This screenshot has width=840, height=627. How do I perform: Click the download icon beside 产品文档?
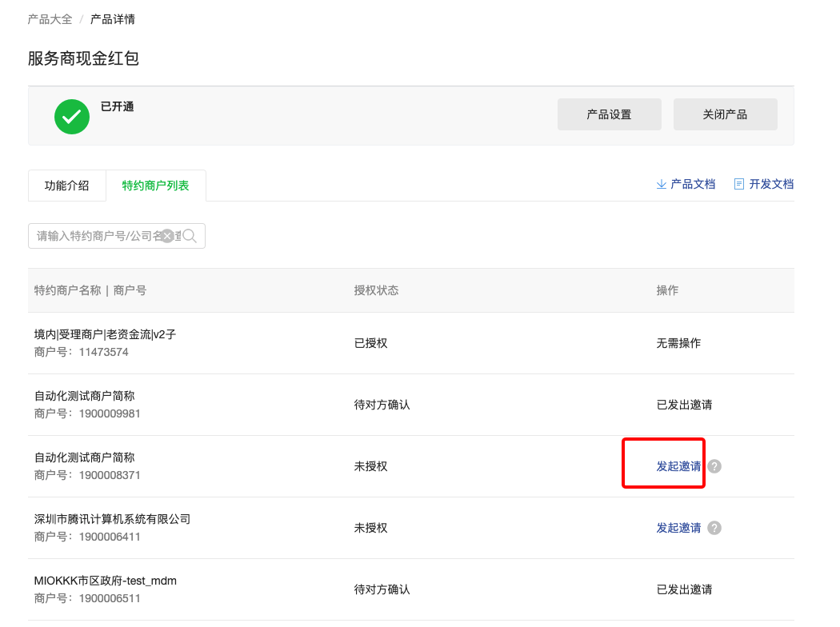(662, 183)
